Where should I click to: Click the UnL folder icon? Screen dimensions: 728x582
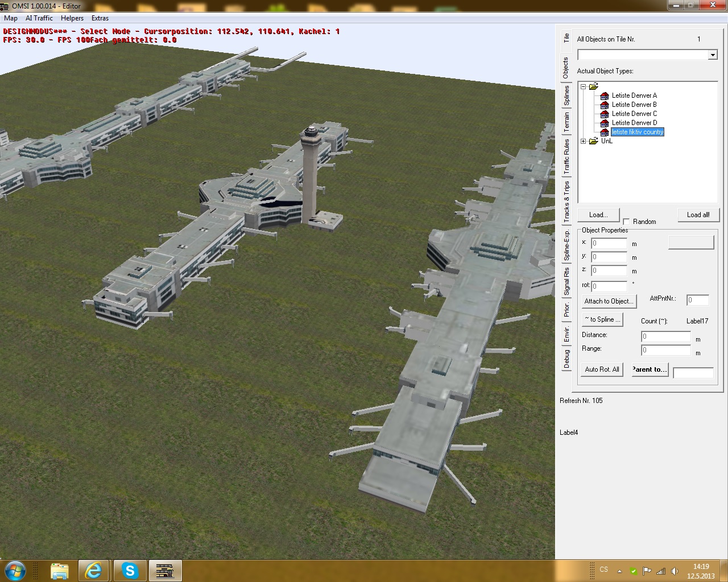click(x=593, y=141)
